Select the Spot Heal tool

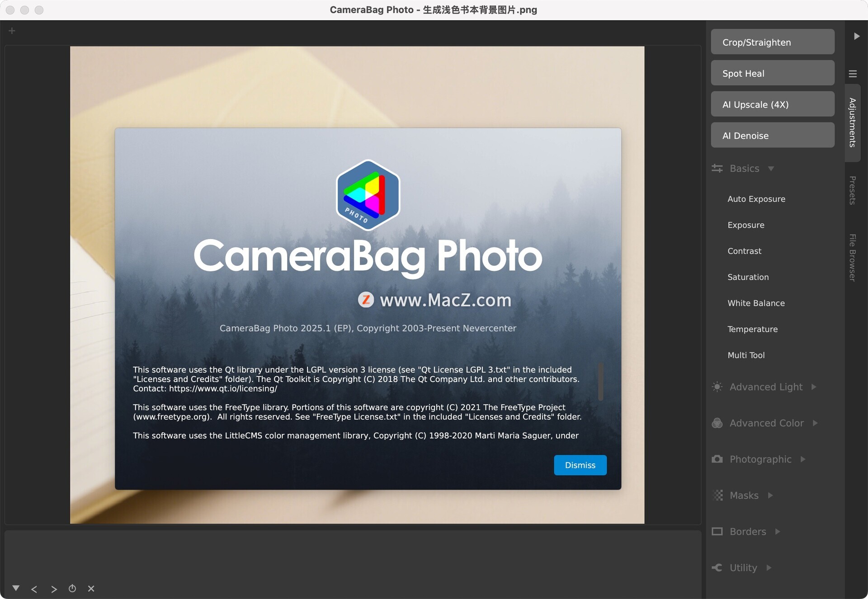click(773, 73)
